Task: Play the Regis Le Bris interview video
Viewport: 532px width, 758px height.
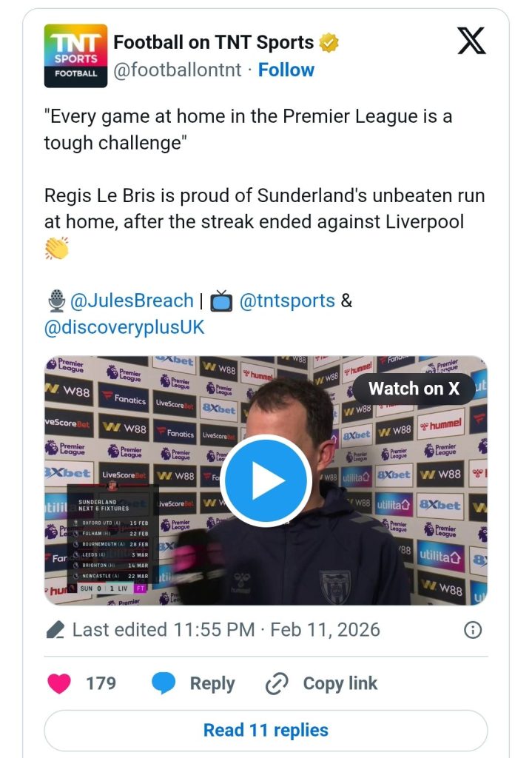Action: [266, 480]
